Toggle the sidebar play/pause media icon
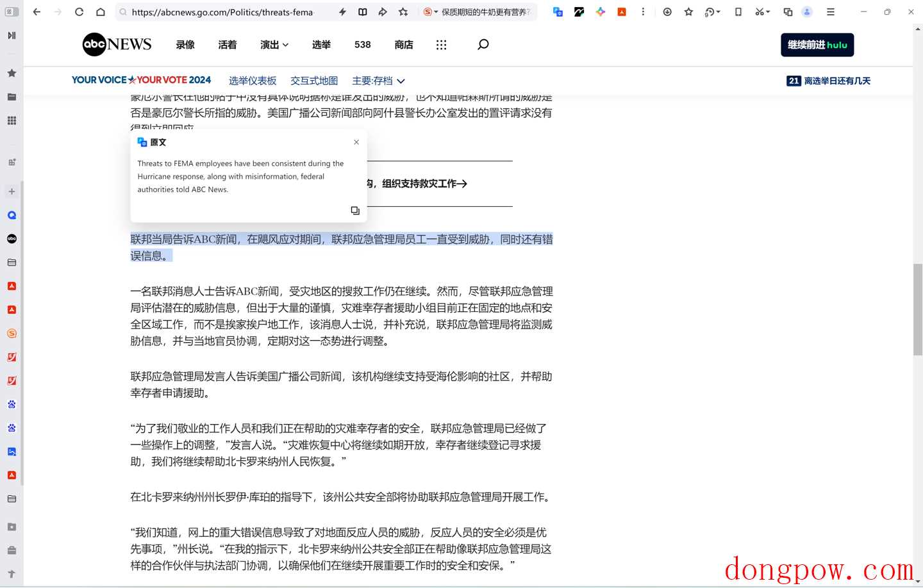 point(12,35)
